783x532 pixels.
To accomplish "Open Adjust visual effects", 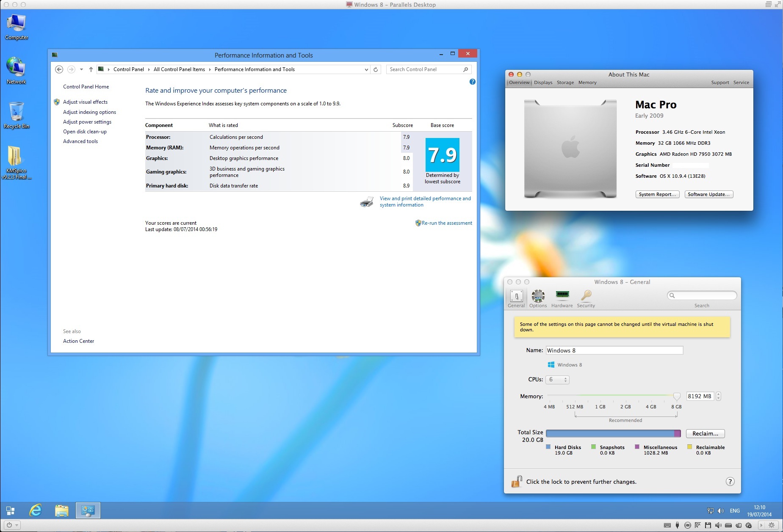I will pyautogui.click(x=85, y=102).
